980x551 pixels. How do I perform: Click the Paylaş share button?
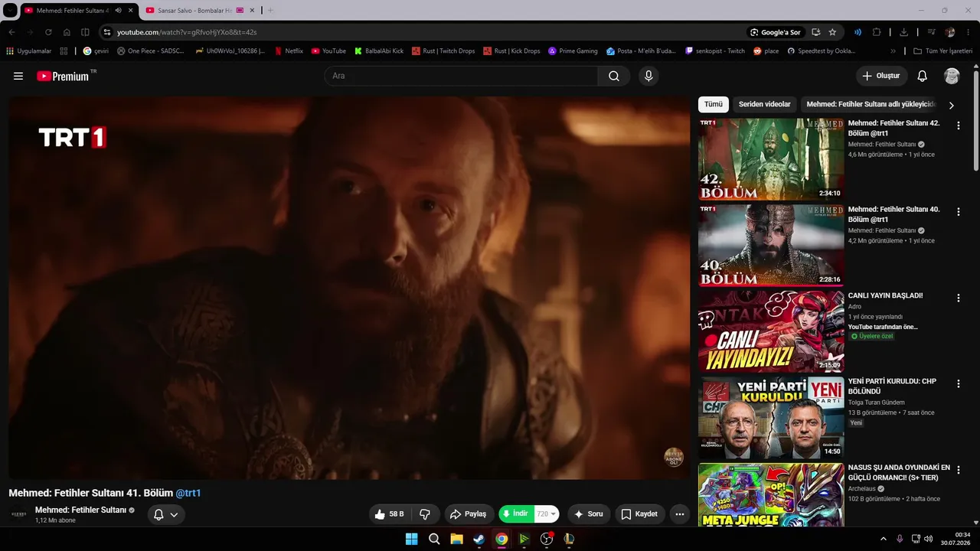(469, 514)
